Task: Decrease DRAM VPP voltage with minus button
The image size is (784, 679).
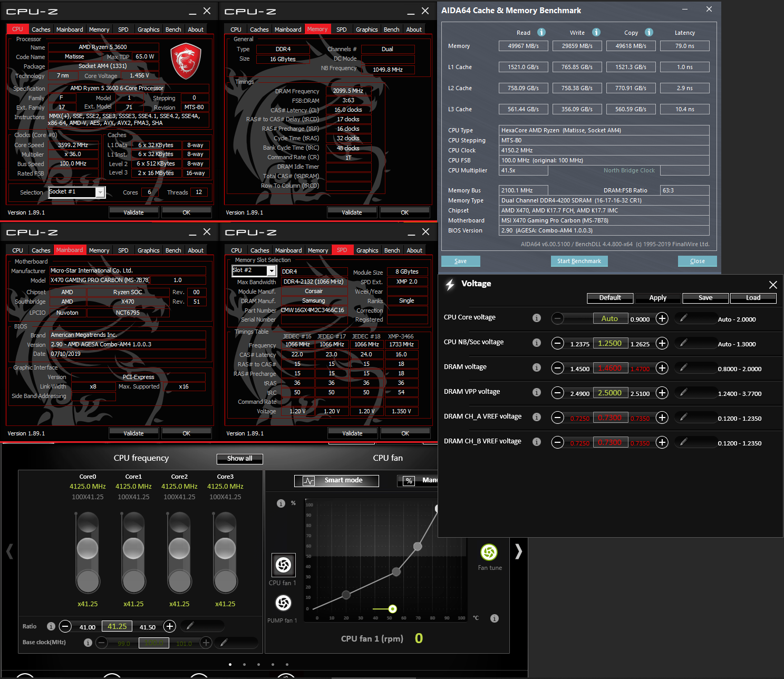Action: 557,393
